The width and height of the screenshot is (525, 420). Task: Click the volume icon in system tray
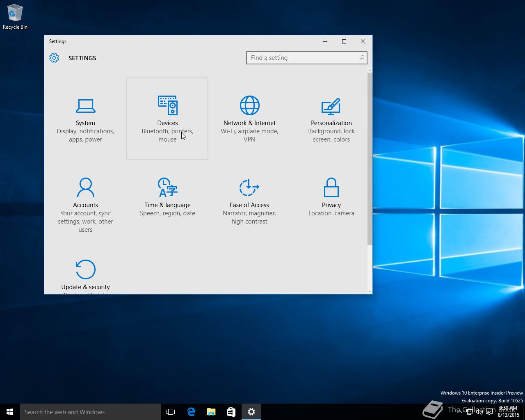(479, 412)
